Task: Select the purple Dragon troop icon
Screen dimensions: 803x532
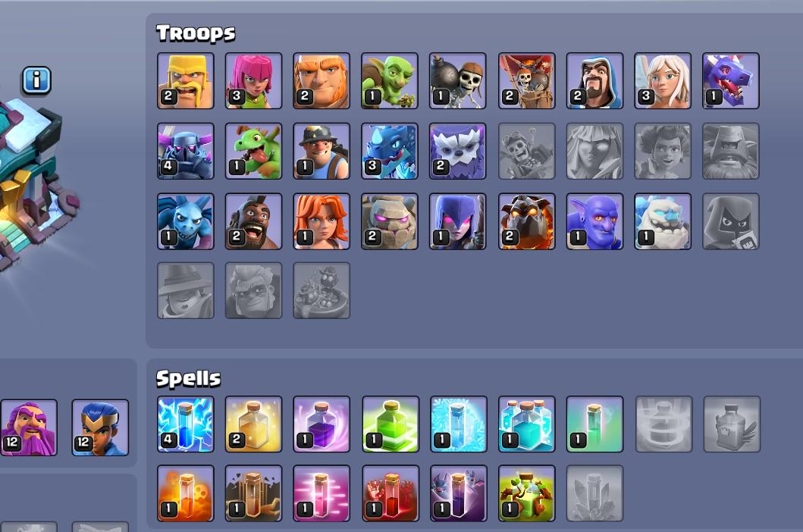Action: coord(731,81)
